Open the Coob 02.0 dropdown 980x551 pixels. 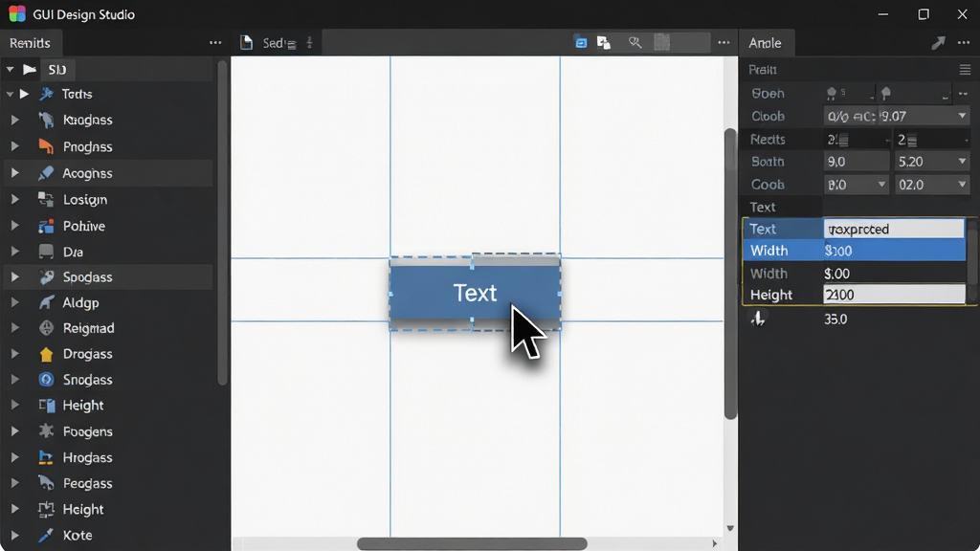click(962, 185)
